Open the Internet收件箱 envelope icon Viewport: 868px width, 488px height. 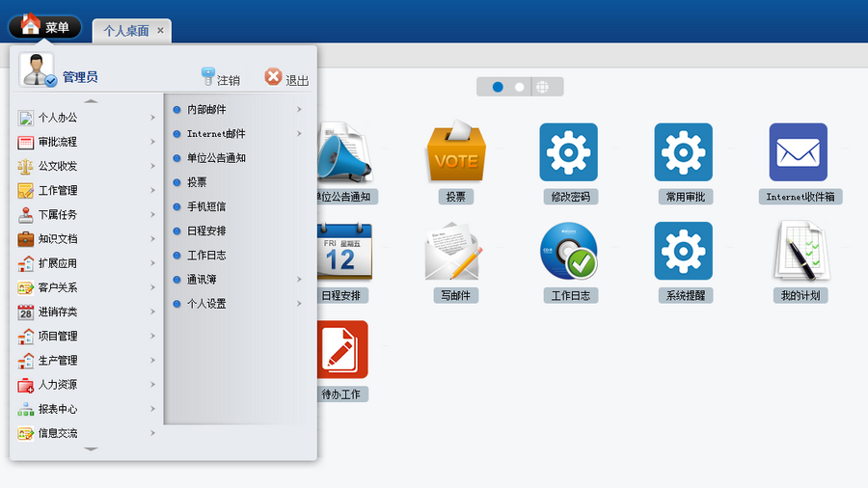[798, 152]
